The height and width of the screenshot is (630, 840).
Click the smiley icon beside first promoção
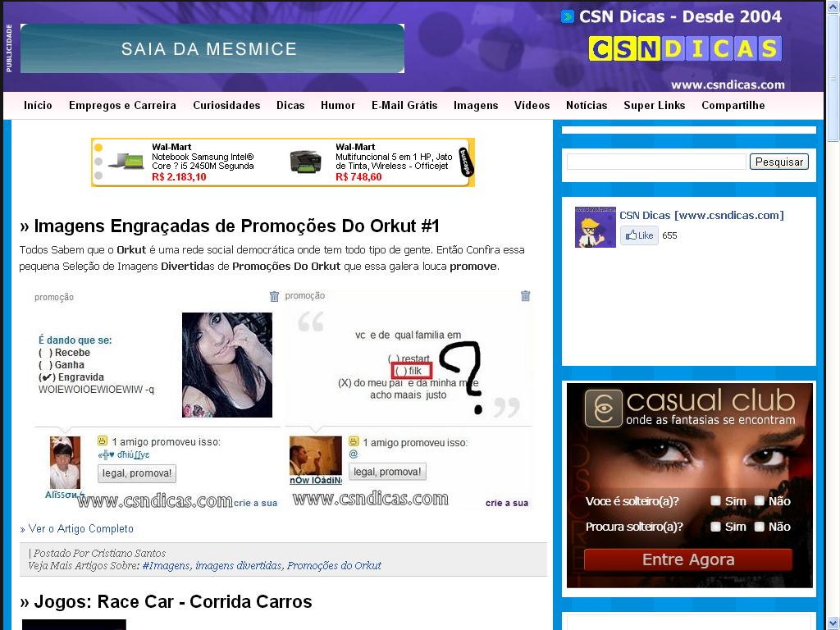point(103,441)
